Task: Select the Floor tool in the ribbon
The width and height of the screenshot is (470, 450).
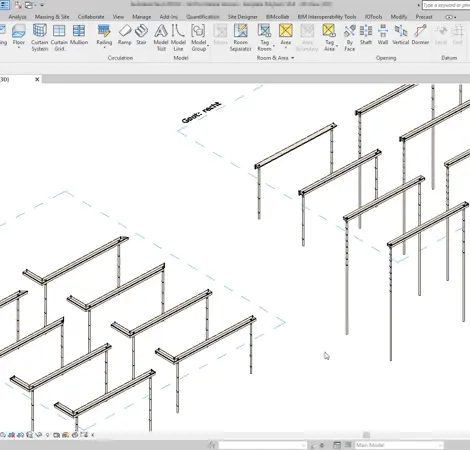Action: coord(19,35)
